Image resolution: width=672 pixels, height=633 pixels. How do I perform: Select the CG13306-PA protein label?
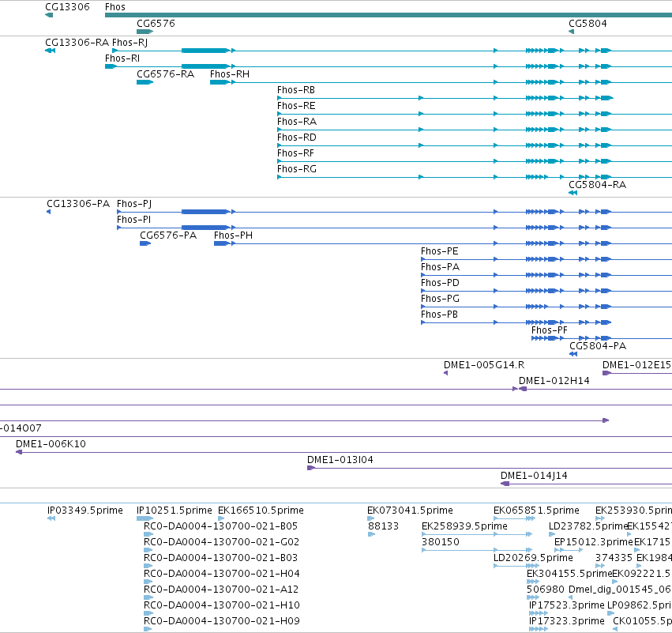[78, 204]
